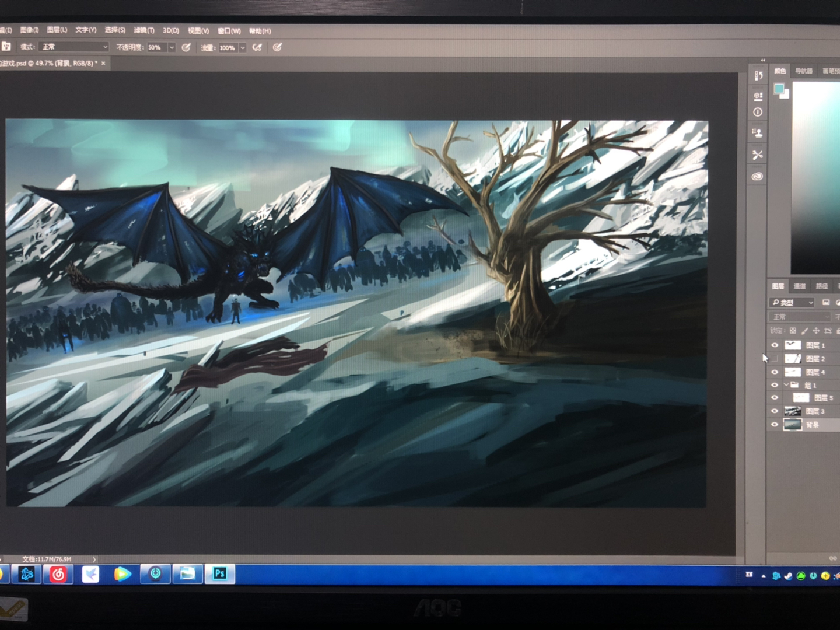Switch to the 导航器 navigator tab

point(804,71)
